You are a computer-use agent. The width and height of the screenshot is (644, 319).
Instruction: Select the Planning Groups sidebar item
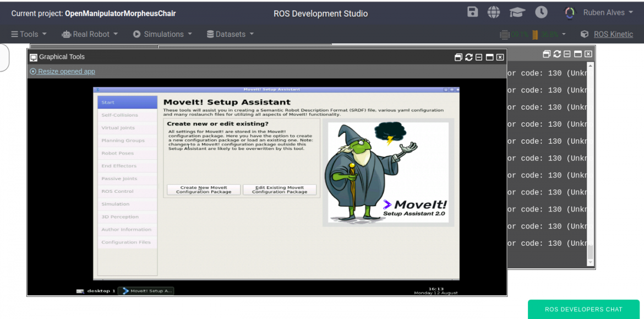[x=127, y=140]
